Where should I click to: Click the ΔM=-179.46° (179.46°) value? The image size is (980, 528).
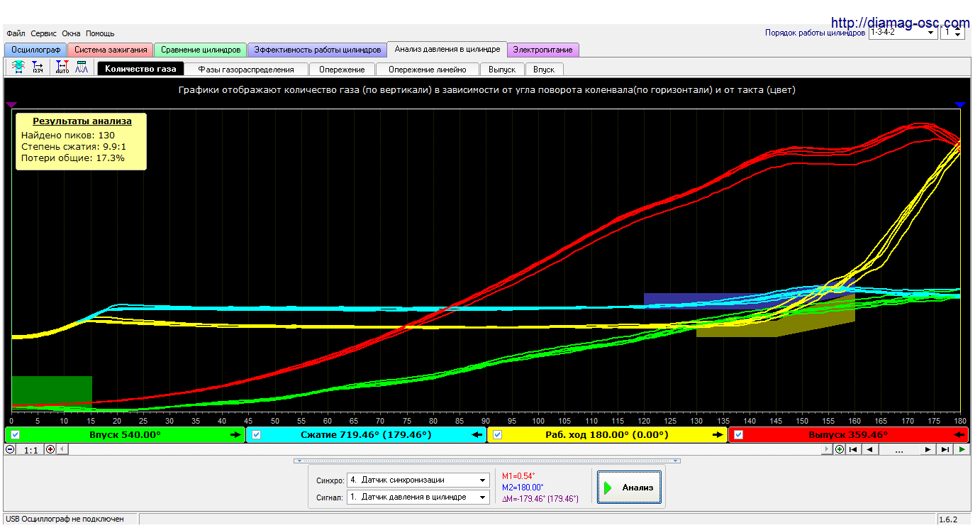click(x=540, y=499)
